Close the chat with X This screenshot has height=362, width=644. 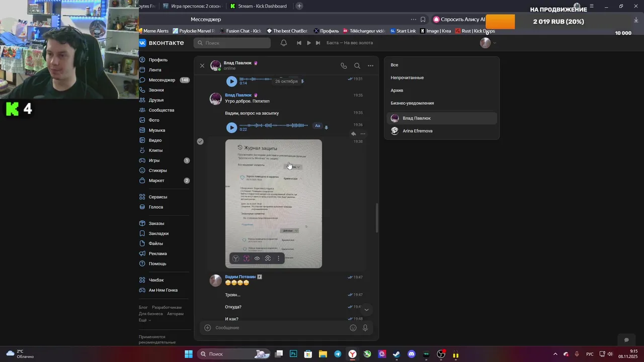pyautogui.click(x=202, y=66)
